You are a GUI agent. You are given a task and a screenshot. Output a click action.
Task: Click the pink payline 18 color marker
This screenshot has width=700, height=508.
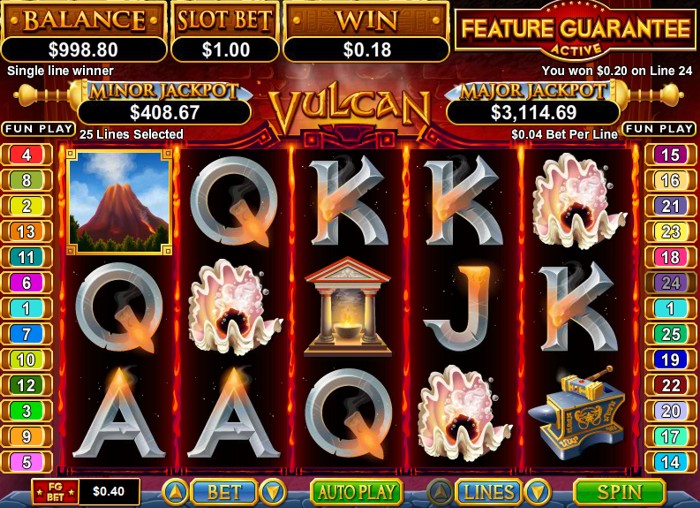670,258
